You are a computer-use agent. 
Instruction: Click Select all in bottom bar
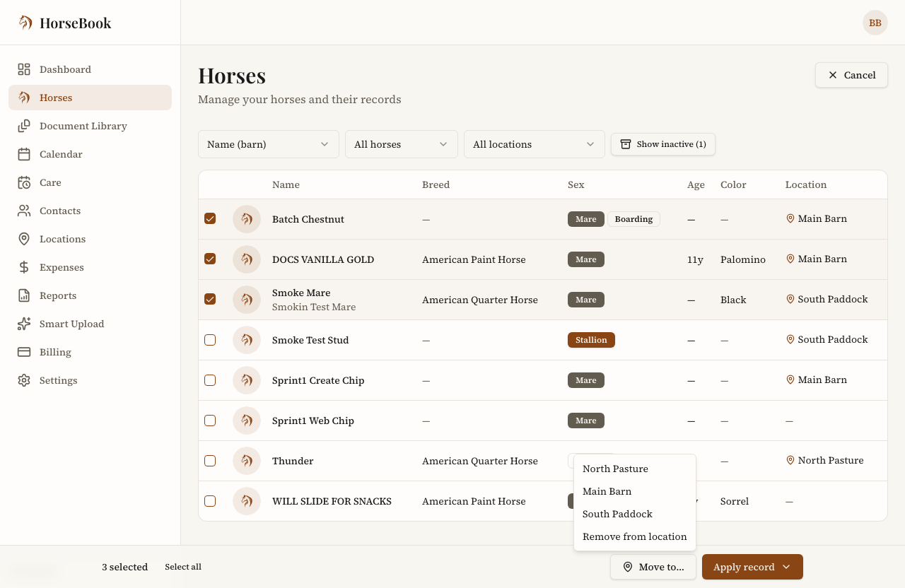click(x=183, y=567)
